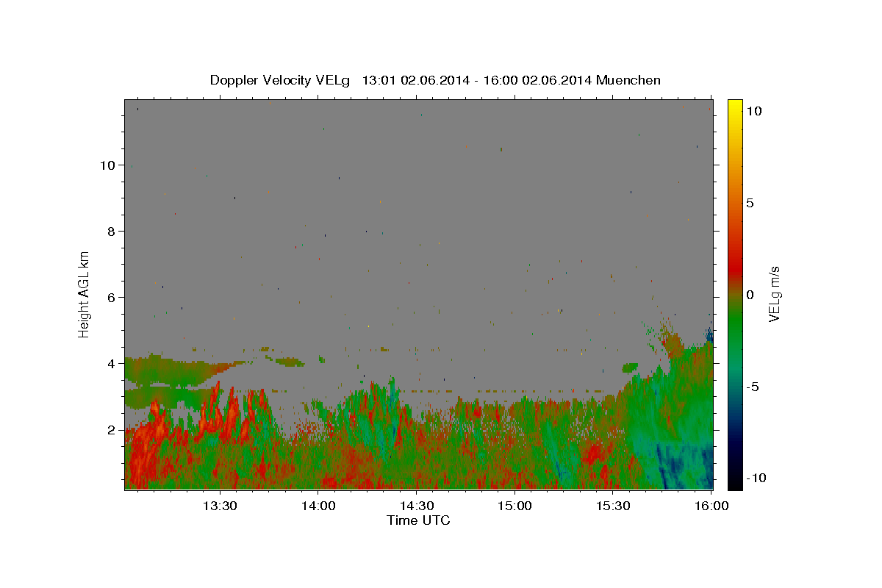This screenshot has width=882, height=588.
Task: Click the "VELg m/s" colorbar label
Action: point(774,294)
